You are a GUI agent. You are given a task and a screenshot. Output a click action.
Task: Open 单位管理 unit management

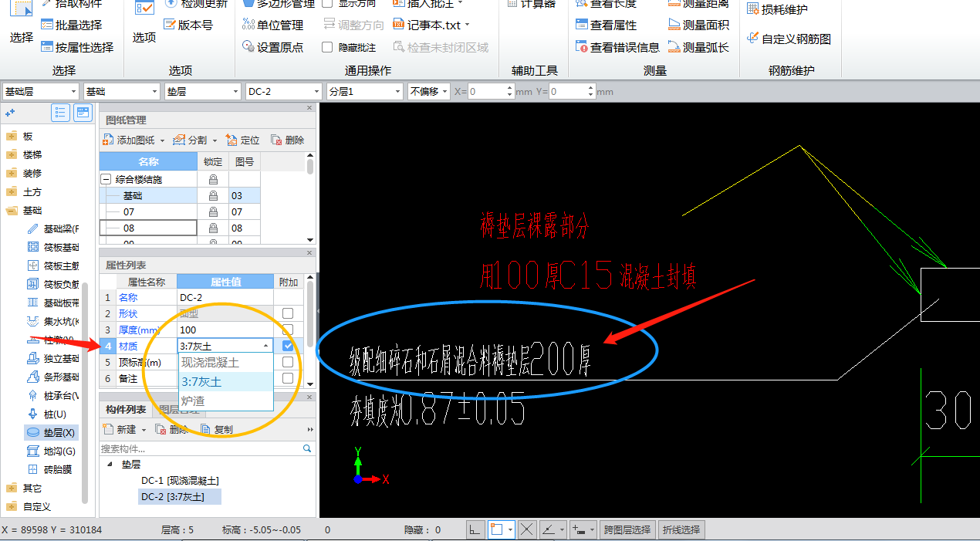point(272,25)
